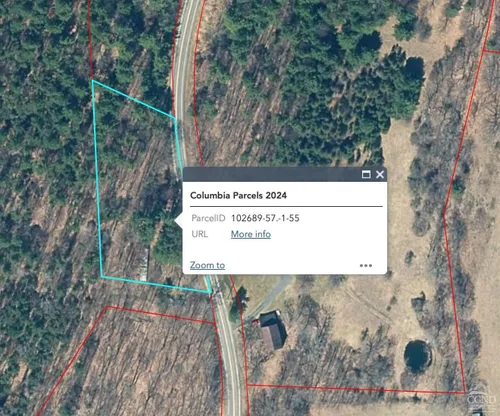500x416 pixels.
Task: Maximize the Columbia Parcels popup window
Action: (366, 174)
